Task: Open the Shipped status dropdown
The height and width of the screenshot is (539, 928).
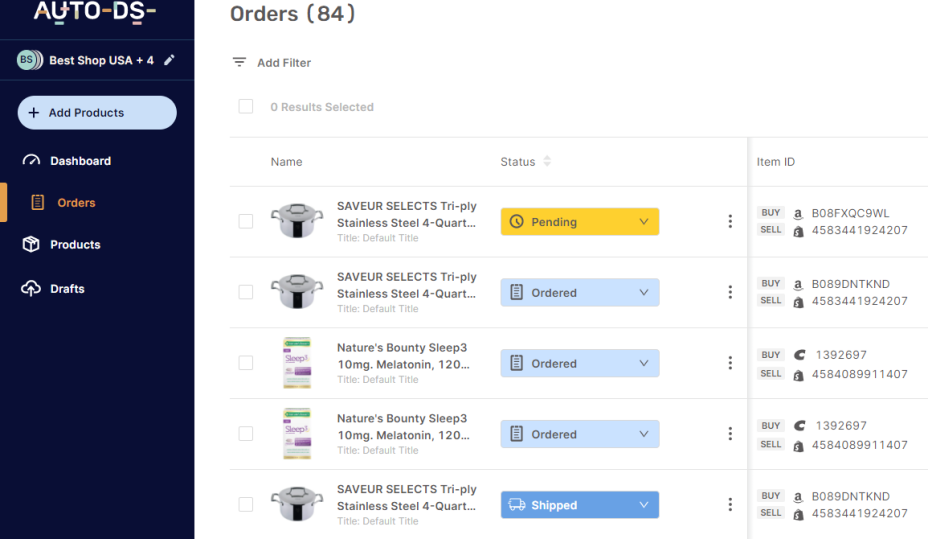Action: click(x=644, y=505)
